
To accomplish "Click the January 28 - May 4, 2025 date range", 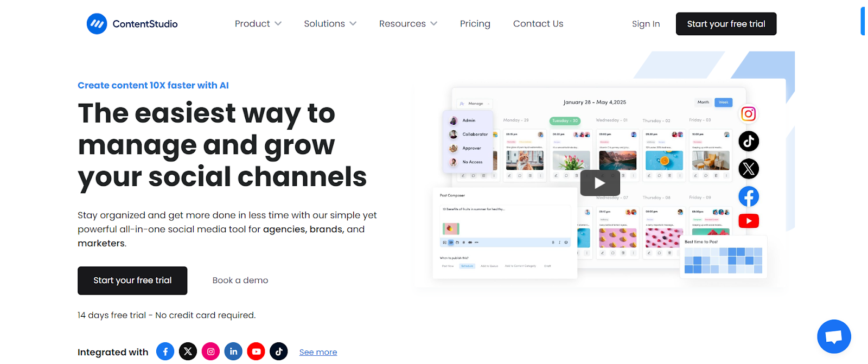I will tap(595, 102).
